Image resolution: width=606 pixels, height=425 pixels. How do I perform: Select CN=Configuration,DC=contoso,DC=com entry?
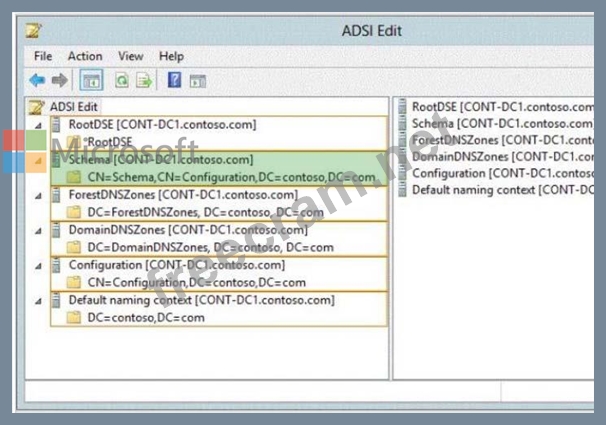pyautogui.click(x=197, y=282)
